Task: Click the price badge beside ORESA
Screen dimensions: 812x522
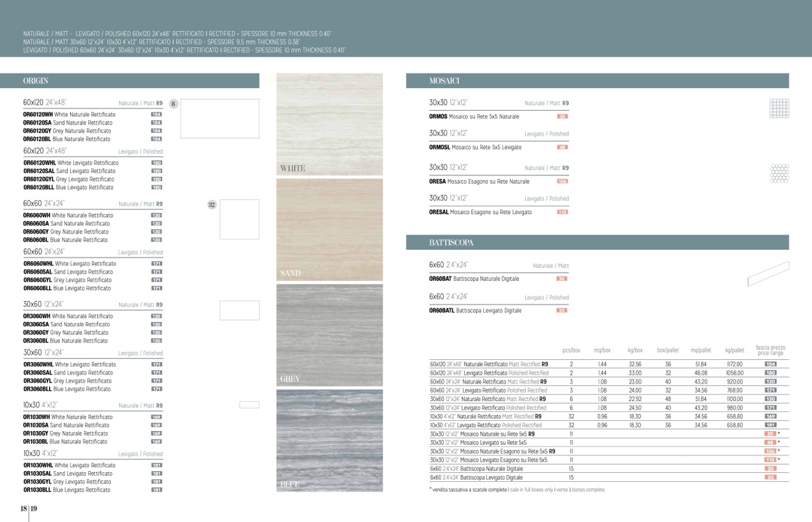Action: coord(562,181)
